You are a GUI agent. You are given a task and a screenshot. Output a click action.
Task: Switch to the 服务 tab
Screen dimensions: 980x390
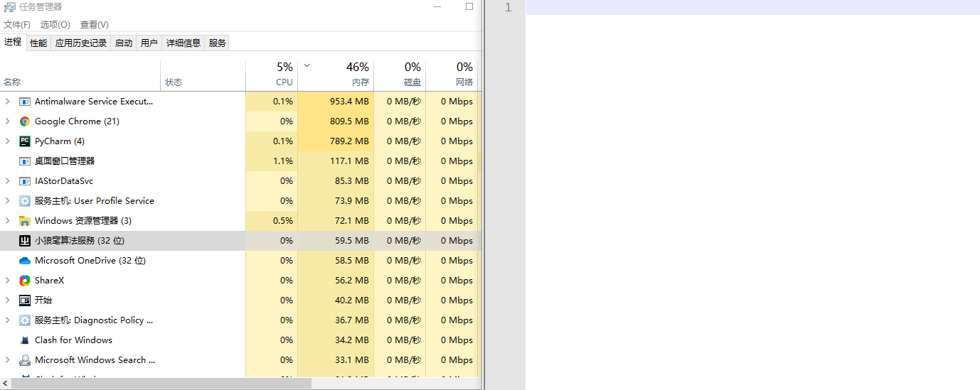[x=218, y=43]
